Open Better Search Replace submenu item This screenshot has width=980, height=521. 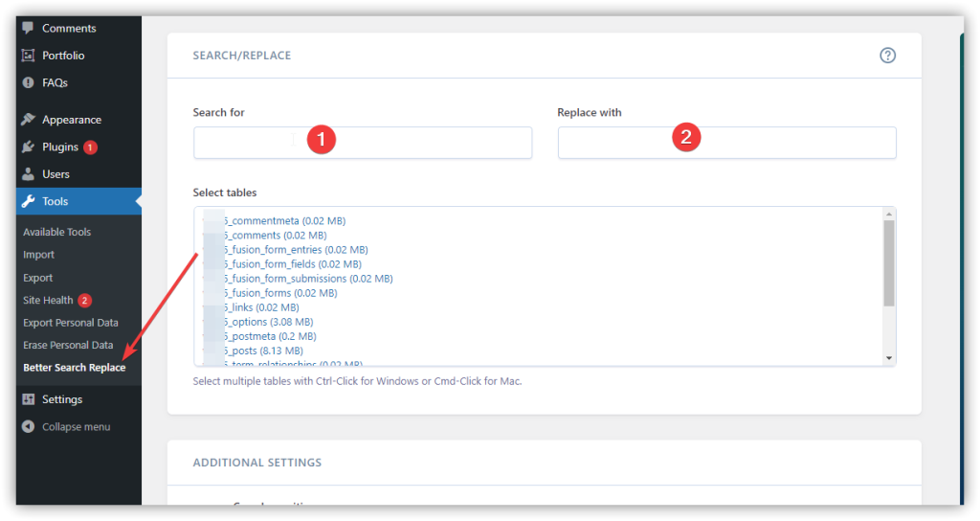(74, 368)
